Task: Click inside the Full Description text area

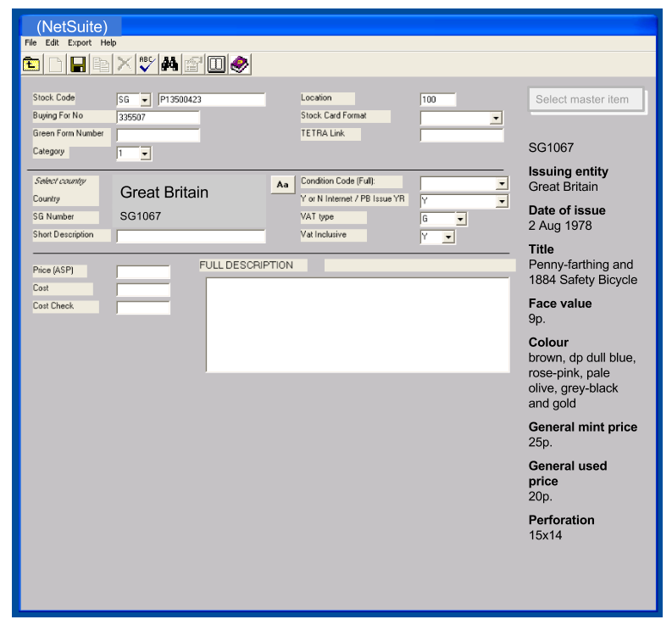Action: coord(358,325)
